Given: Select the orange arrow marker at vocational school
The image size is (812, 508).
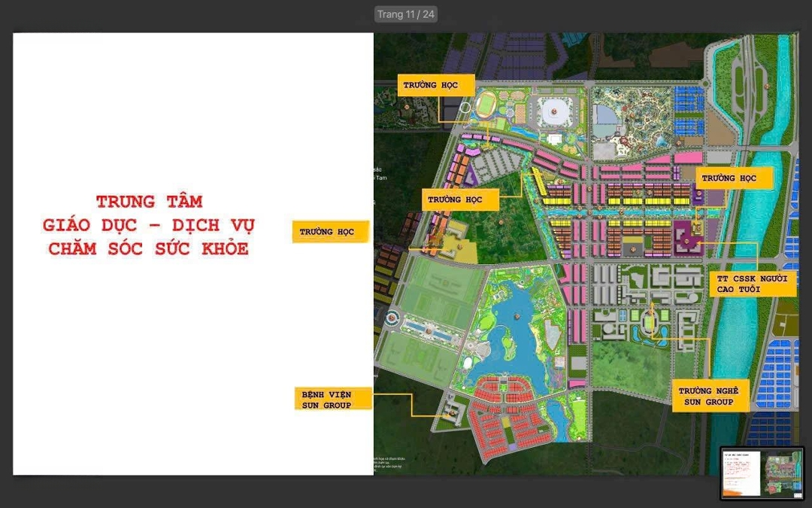Looking at the screenshot, I should click(x=652, y=310).
